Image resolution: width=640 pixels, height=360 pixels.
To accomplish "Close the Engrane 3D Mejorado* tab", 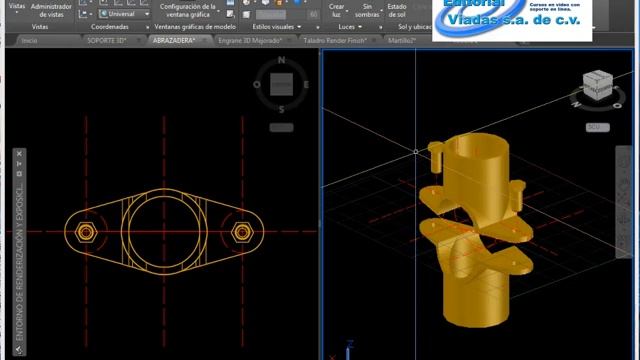I will pyautogui.click(x=290, y=41).
